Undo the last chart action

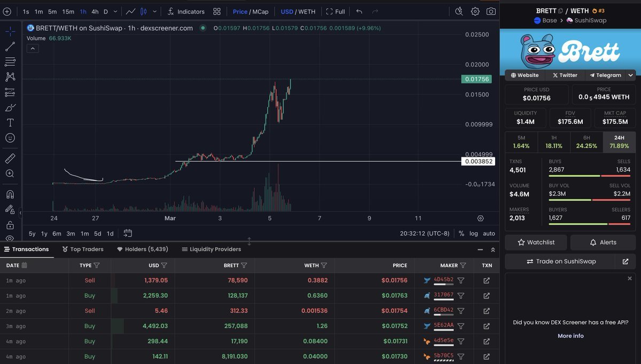click(359, 11)
